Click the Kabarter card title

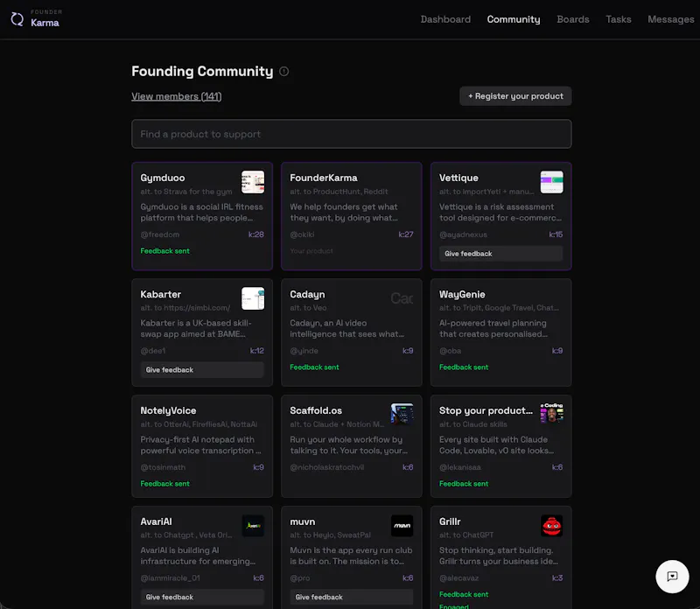click(x=161, y=294)
